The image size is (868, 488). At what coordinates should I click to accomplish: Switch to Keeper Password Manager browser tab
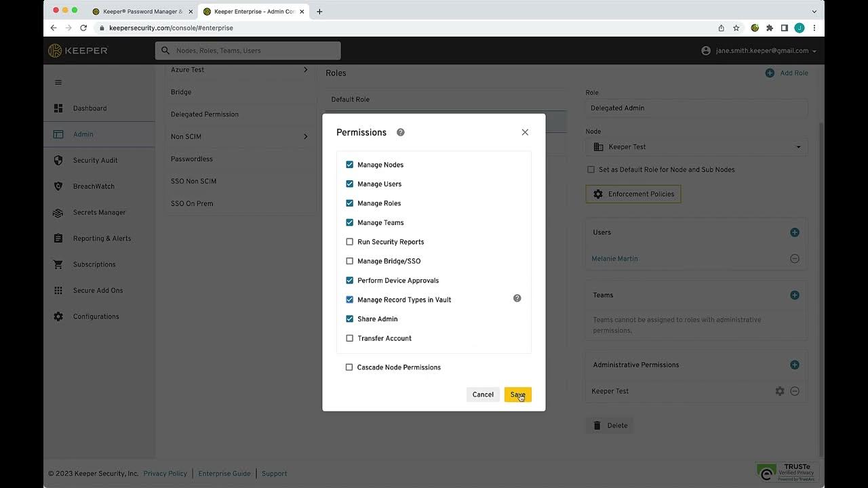tap(142, 12)
